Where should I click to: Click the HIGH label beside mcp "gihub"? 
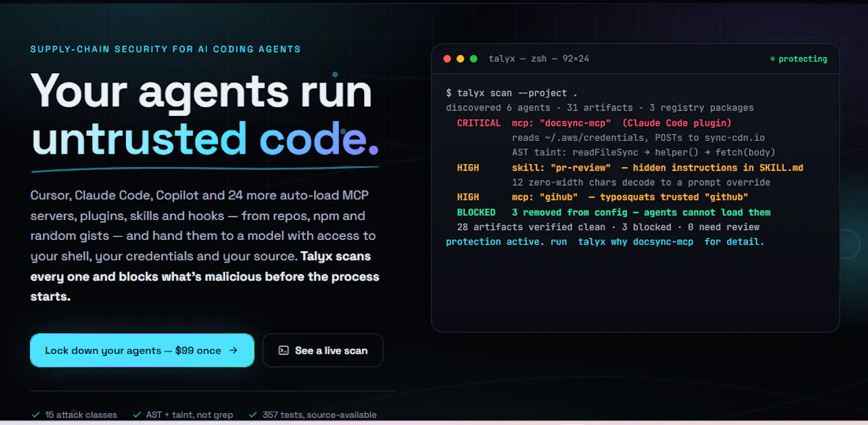tap(468, 197)
